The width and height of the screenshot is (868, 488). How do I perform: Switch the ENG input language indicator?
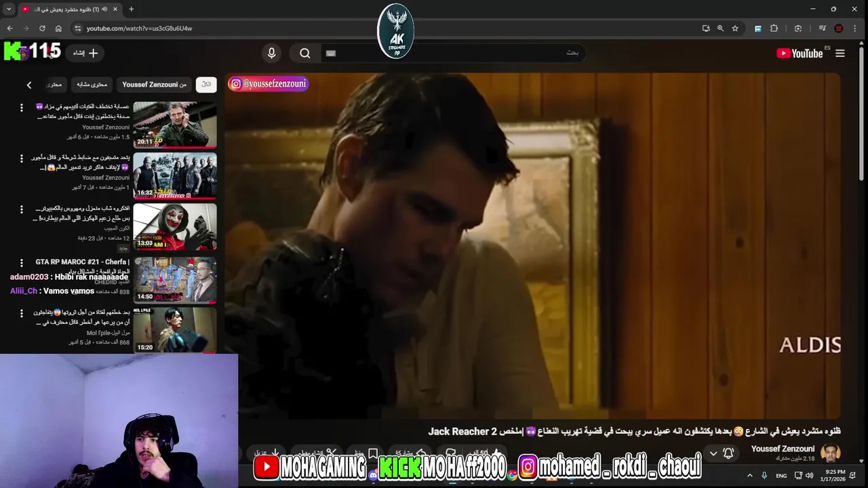pyautogui.click(x=781, y=476)
